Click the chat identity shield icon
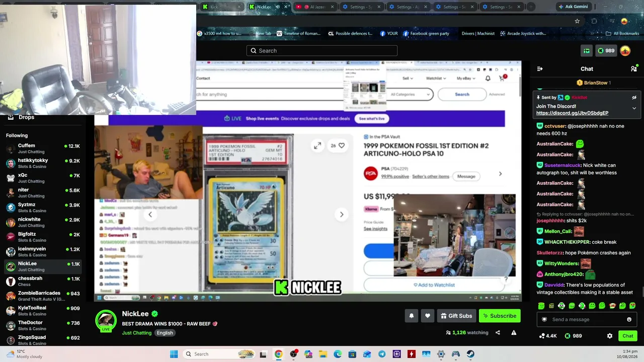This screenshot has height=362, width=644. (544, 319)
